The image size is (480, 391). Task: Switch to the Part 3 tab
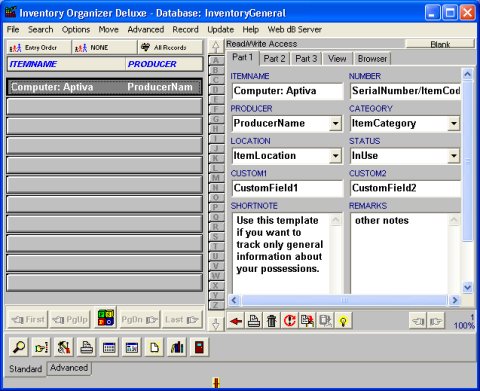click(x=306, y=59)
